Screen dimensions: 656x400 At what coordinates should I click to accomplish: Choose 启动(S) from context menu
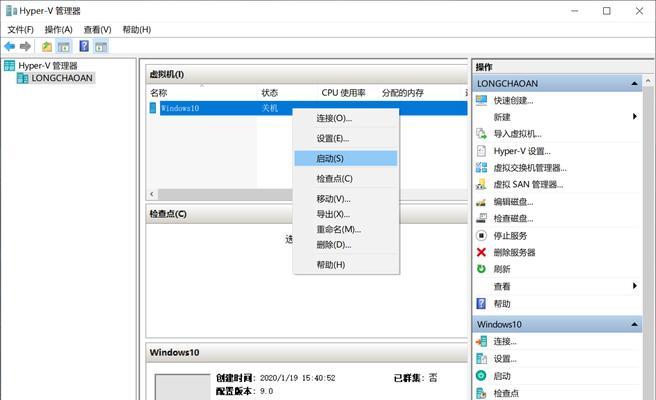tap(346, 159)
